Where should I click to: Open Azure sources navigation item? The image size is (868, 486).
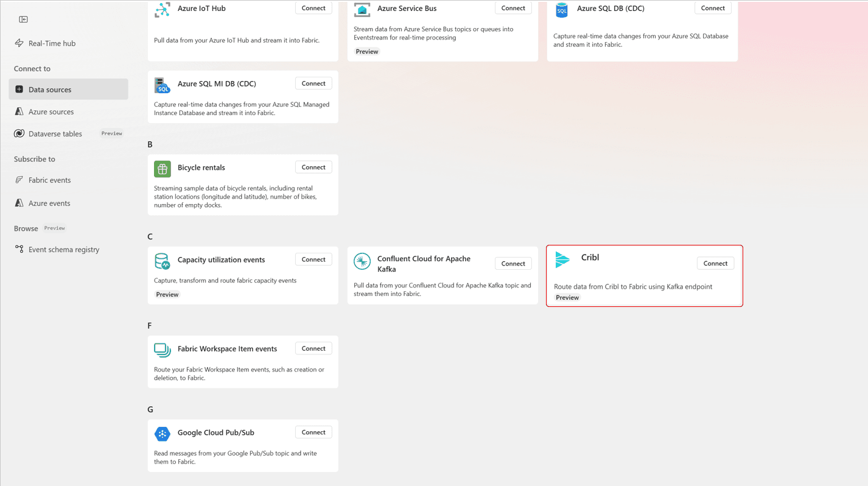[51, 112]
